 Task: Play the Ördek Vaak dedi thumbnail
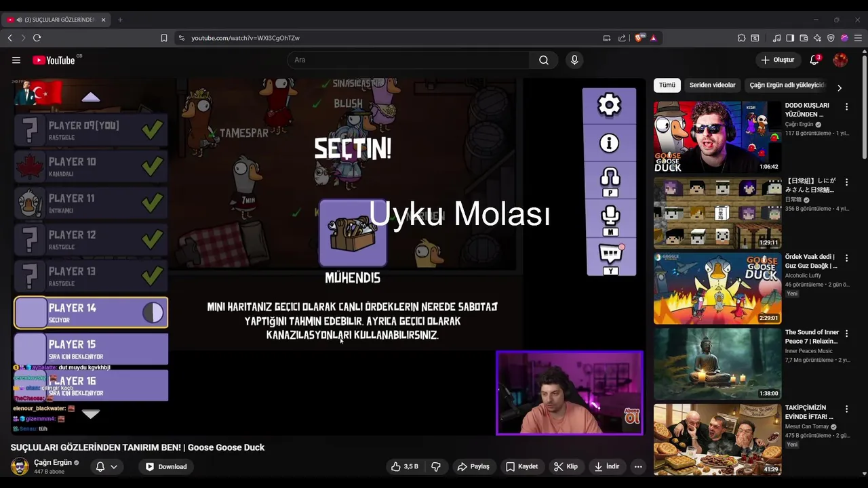pos(717,289)
